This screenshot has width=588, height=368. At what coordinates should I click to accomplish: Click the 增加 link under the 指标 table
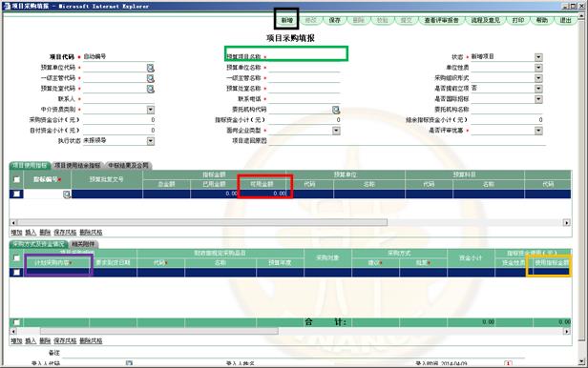click(16, 233)
